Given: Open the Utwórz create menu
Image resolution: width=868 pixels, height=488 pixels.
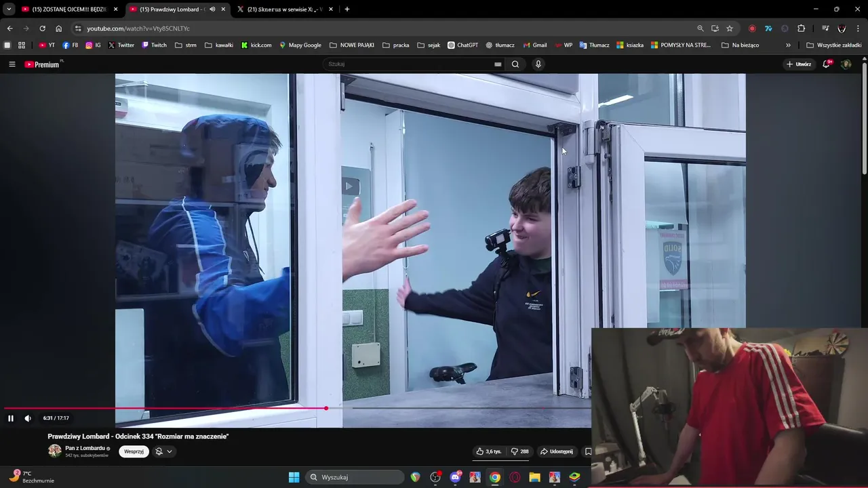Looking at the screenshot, I should pos(799,64).
